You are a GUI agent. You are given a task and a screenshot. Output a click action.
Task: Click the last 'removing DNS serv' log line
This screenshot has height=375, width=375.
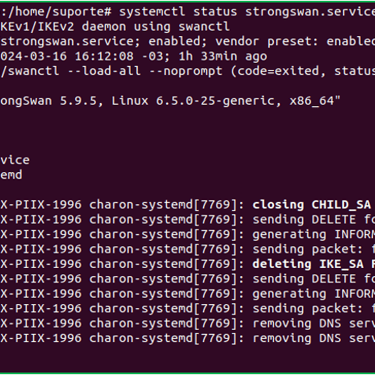[314, 338]
